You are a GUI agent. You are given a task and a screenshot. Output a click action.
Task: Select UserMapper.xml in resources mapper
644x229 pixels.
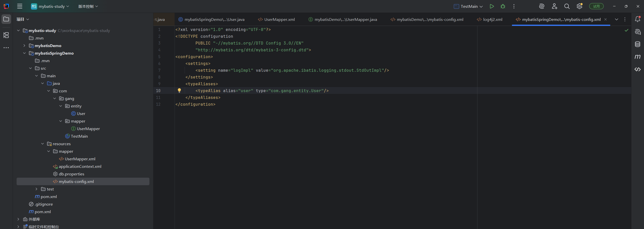pyautogui.click(x=80, y=159)
